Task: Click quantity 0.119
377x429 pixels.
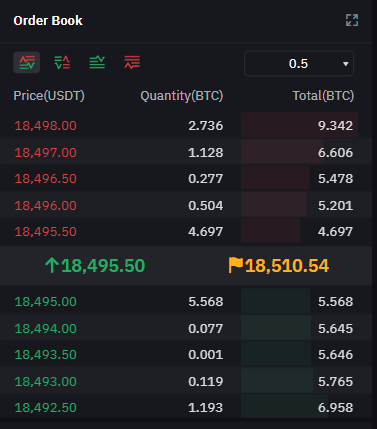Action: tap(206, 381)
